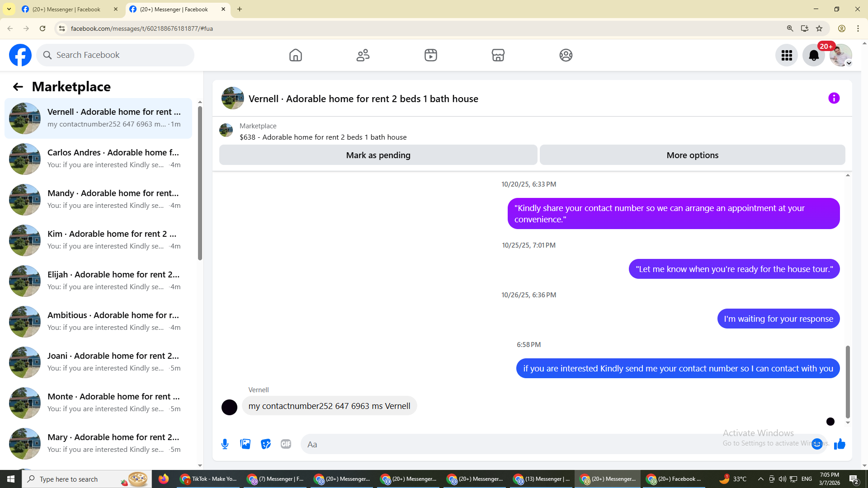Click the conversation list scrollbar

coord(200,183)
